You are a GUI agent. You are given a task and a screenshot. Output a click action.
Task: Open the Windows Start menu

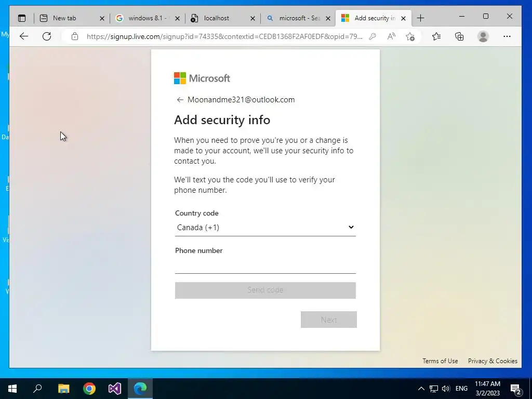point(12,389)
